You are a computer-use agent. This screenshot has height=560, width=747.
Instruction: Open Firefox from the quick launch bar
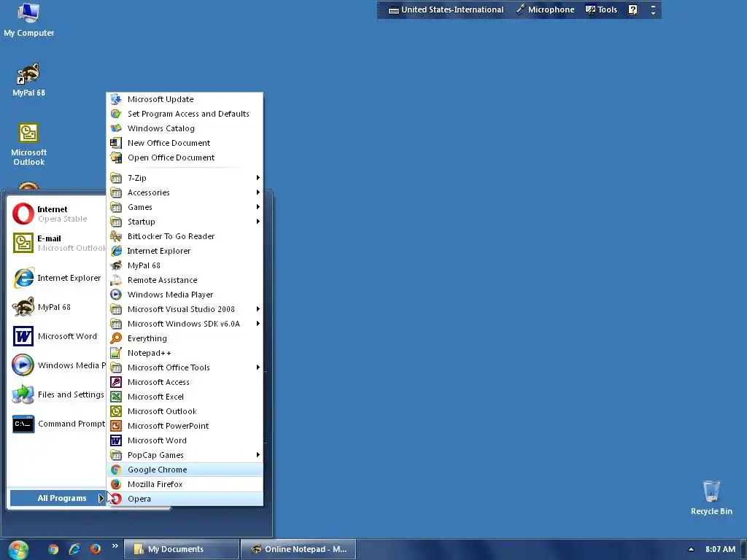click(96, 549)
